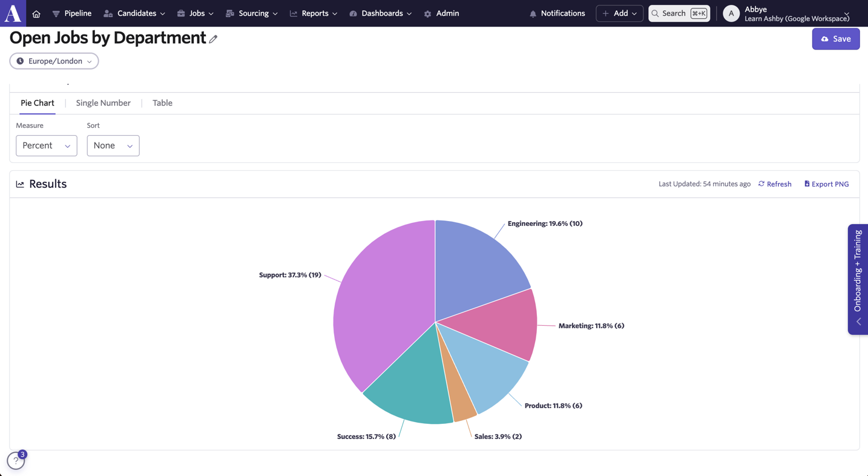Image resolution: width=868 pixels, height=476 pixels.
Task: Go to the Admin section
Action: coord(441,13)
